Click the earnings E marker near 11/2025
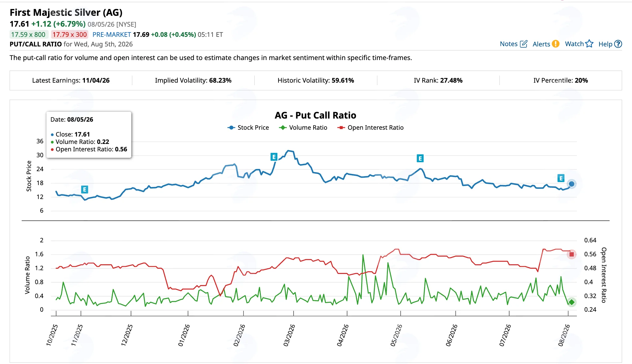The image size is (632, 364). (85, 189)
